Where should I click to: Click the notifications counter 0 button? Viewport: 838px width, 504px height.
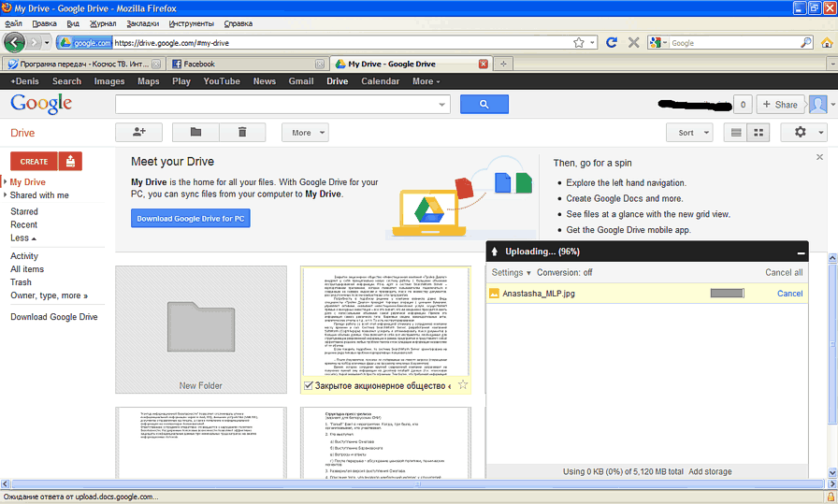(743, 105)
